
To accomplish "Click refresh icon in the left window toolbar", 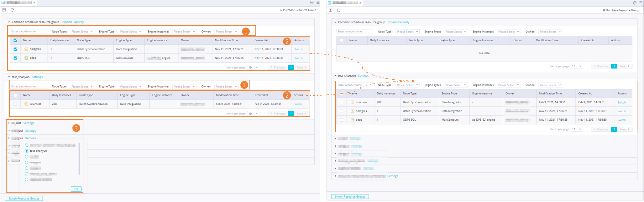I will pyautogui.click(x=12, y=10).
